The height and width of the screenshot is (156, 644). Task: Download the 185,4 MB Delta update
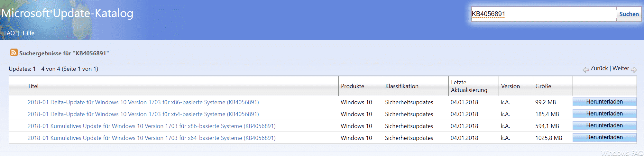pos(604,114)
